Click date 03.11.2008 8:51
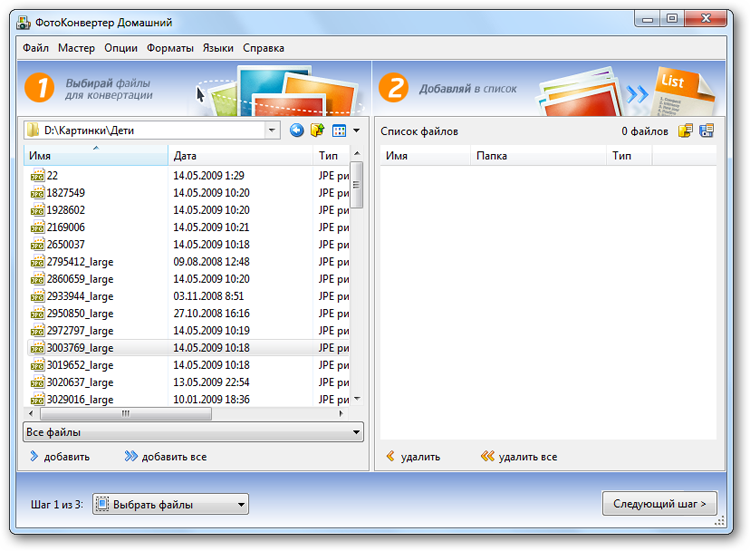The height and width of the screenshot is (551, 750). [x=209, y=296]
